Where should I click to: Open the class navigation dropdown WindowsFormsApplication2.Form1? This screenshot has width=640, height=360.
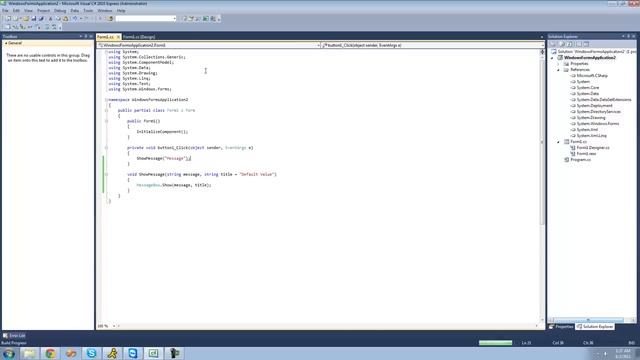(209, 45)
